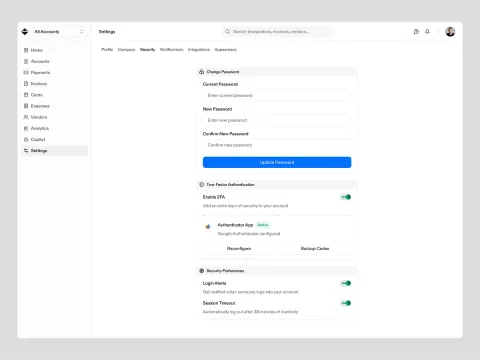
Task: Open notifications bell
Action: coord(427,32)
